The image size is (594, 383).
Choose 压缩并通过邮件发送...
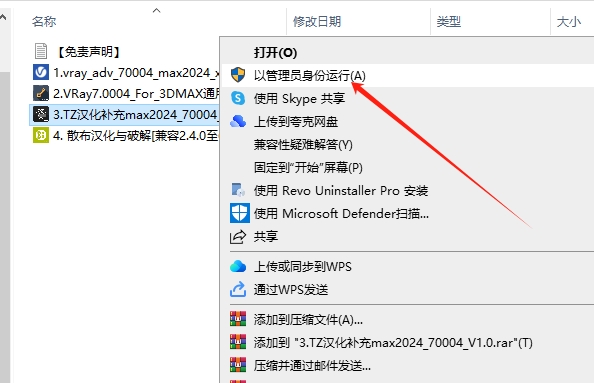[312, 366]
